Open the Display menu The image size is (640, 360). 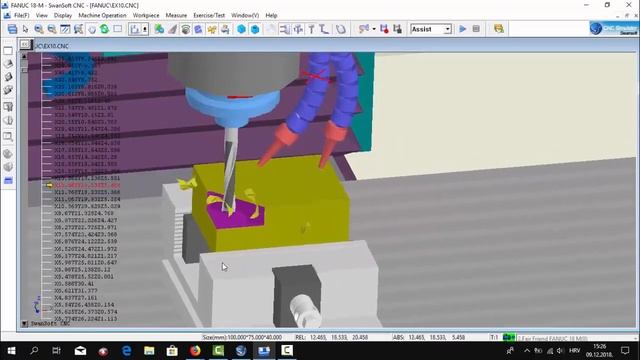click(63, 15)
